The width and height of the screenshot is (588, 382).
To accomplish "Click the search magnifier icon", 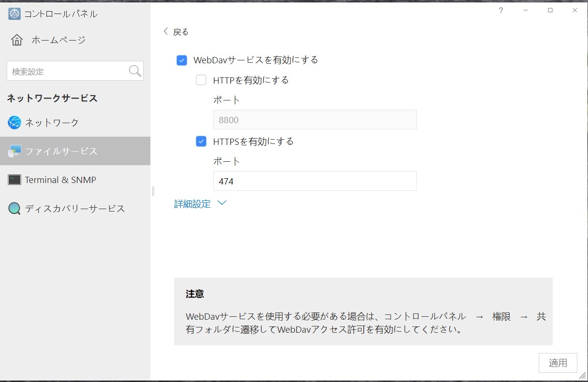I will click(135, 71).
